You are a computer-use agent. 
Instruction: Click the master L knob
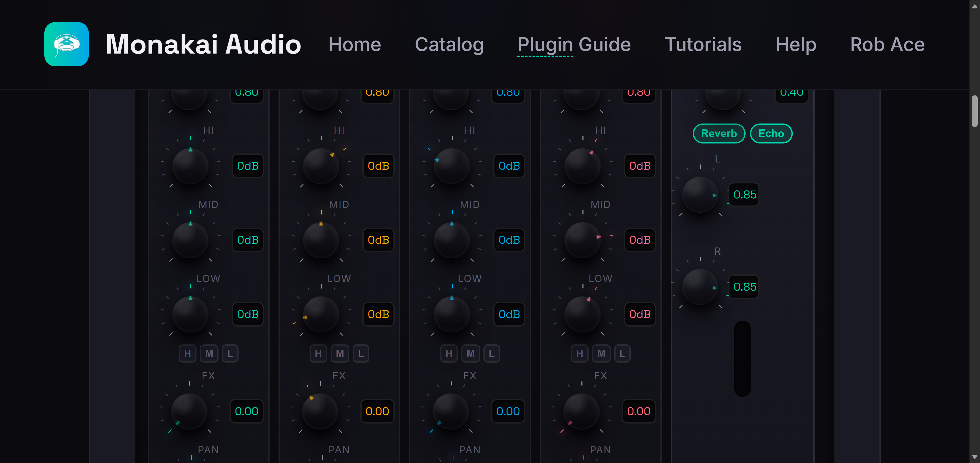(x=700, y=195)
